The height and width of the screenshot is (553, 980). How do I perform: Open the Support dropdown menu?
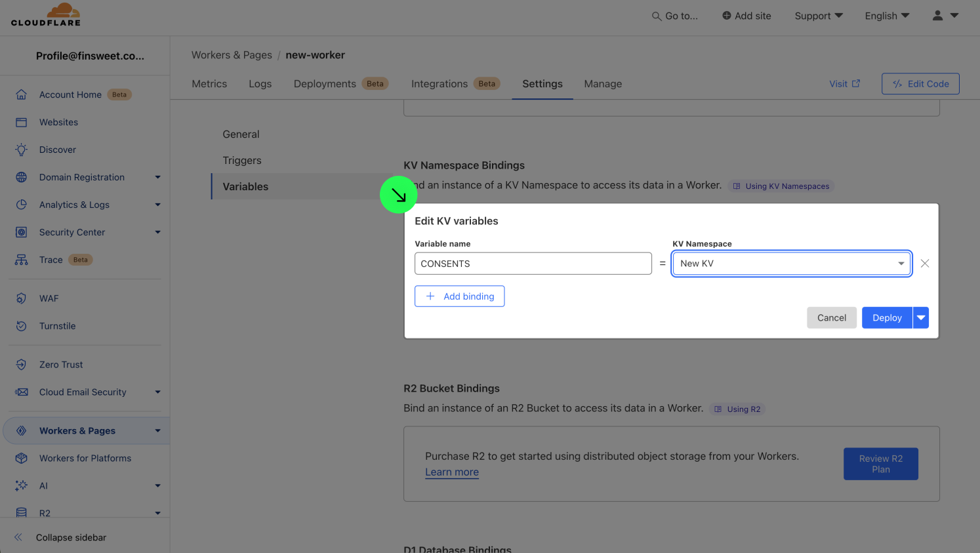click(x=819, y=16)
